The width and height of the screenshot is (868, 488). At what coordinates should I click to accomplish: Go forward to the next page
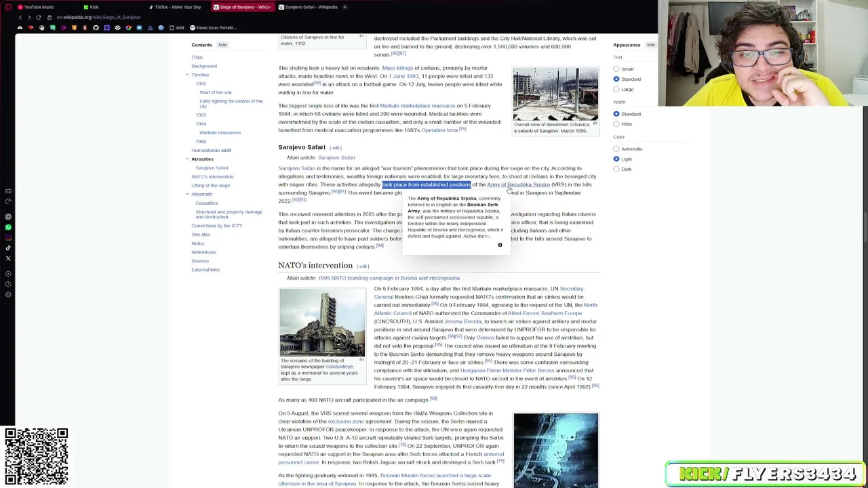tap(28, 17)
